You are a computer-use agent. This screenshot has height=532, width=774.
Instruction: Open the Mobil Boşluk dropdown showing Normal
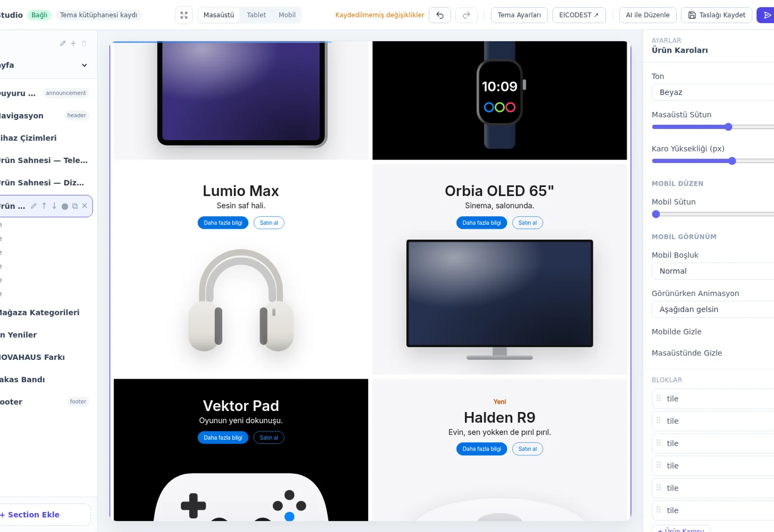(713, 271)
